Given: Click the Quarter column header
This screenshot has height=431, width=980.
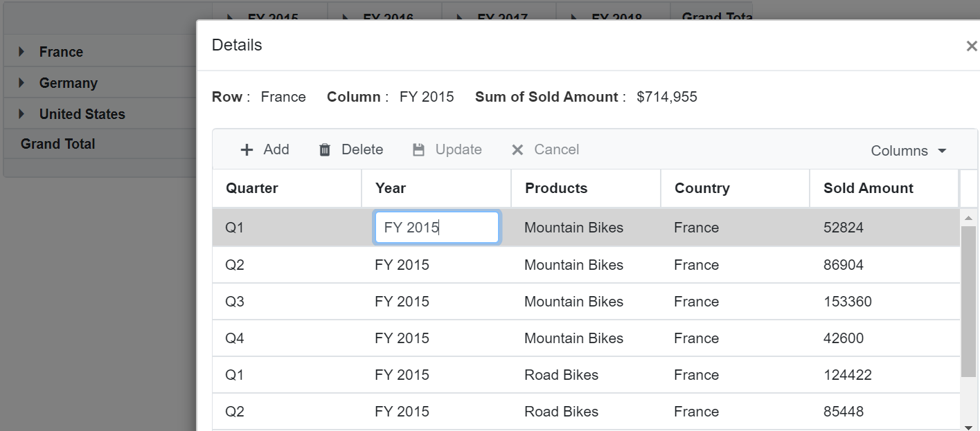Looking at the screenshot, I should [x=252, y=187].
